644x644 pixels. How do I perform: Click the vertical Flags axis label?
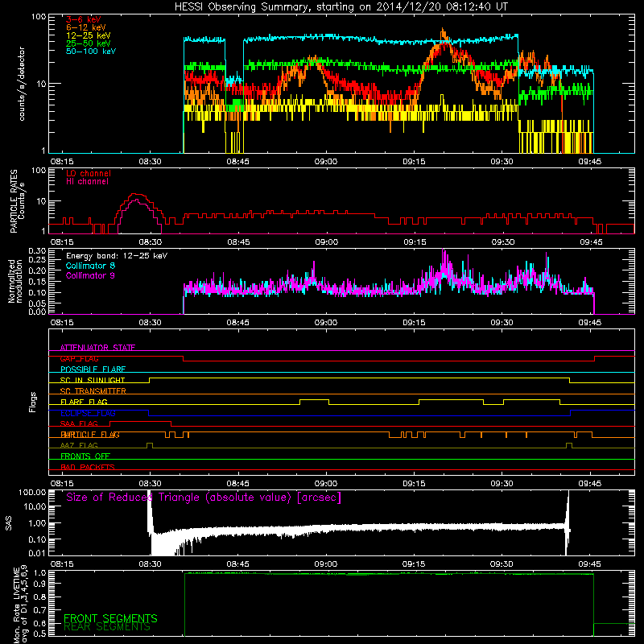pos(33,402)
